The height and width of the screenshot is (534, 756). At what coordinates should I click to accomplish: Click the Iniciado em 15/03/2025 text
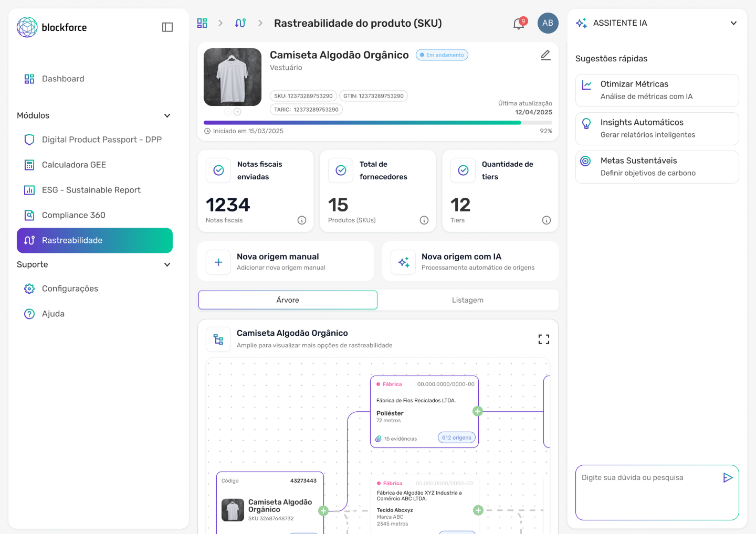point(248,131)
